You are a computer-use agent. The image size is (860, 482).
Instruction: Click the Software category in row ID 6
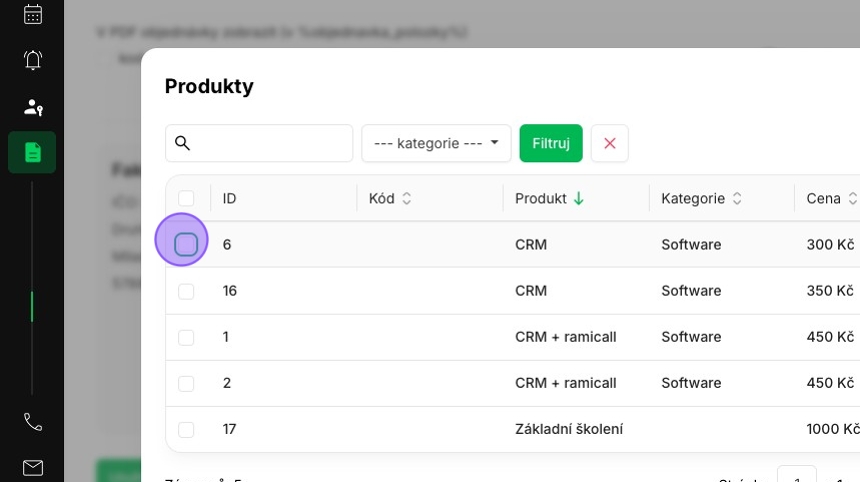[x=691, y=245]
